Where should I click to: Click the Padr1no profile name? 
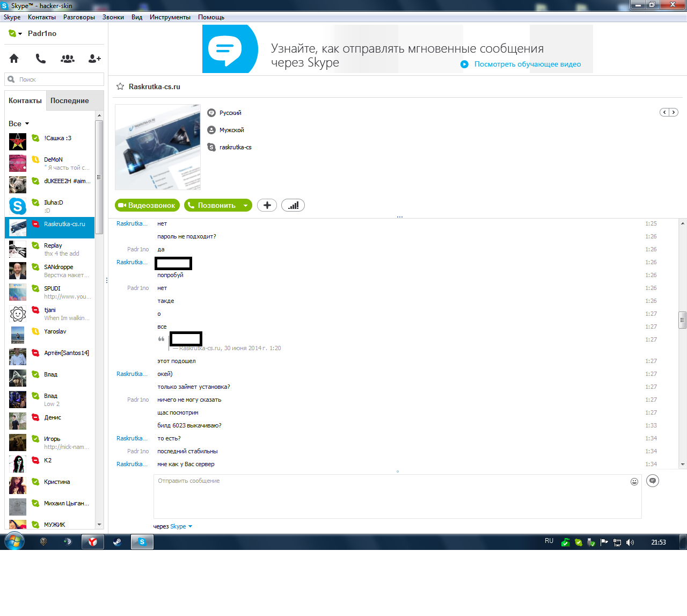tap(42, 33)
